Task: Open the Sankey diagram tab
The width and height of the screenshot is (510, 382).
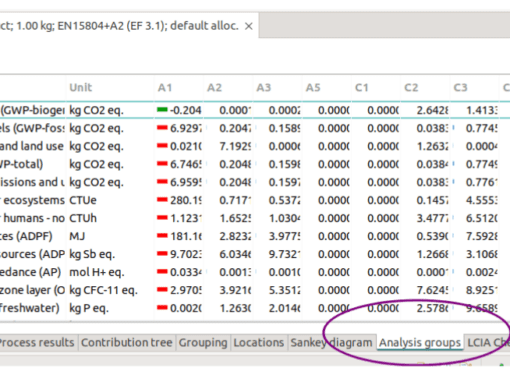Action: click(331, 343)
